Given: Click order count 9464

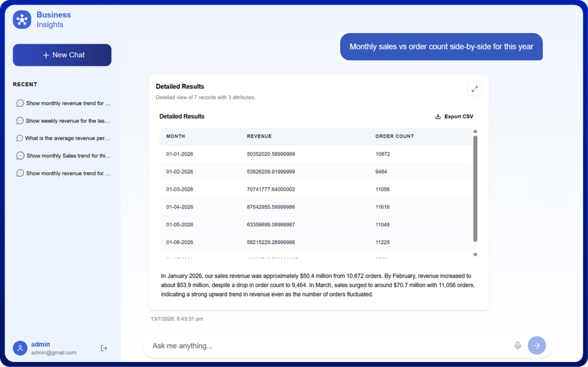Looking at the screenshot, I should tap(381, 172).
